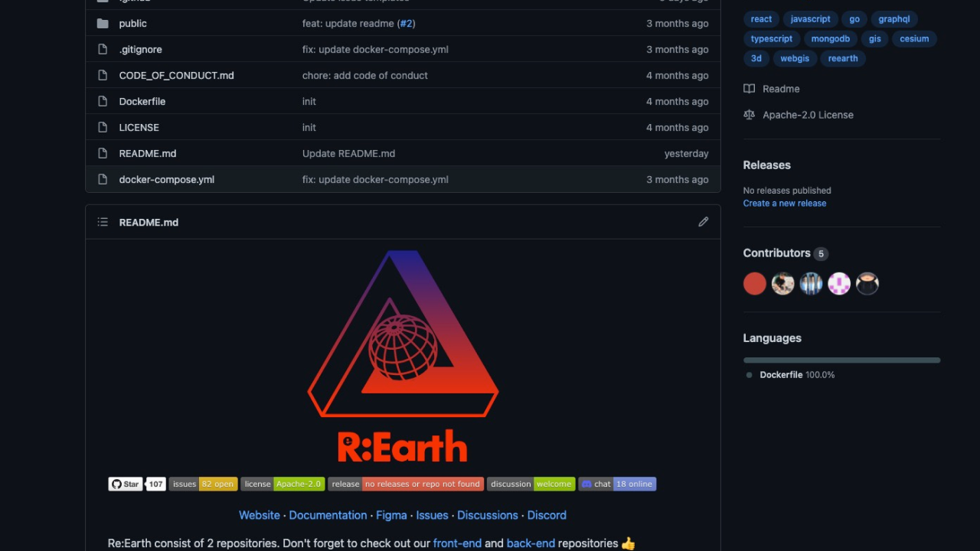The width and height of the screenshot is (980, 551).
Task: Select the graphql topic tag
Action: coord(894,19)
